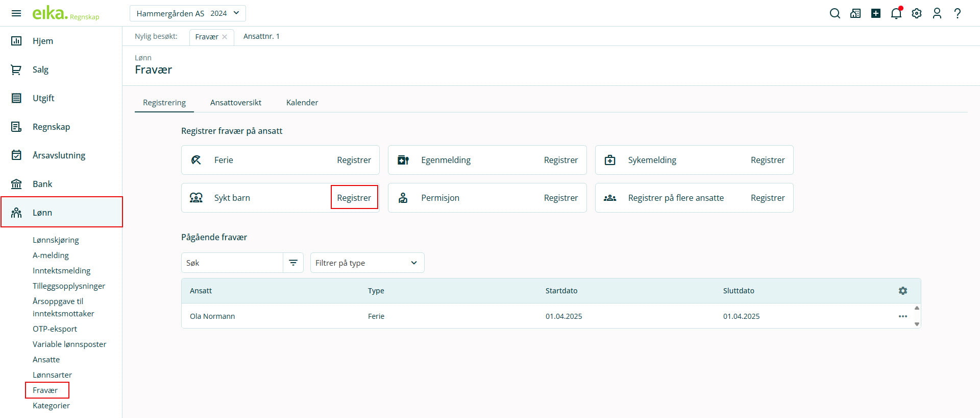
Task: Close the Fravær recent tab
Action: [x=225, y=37]
